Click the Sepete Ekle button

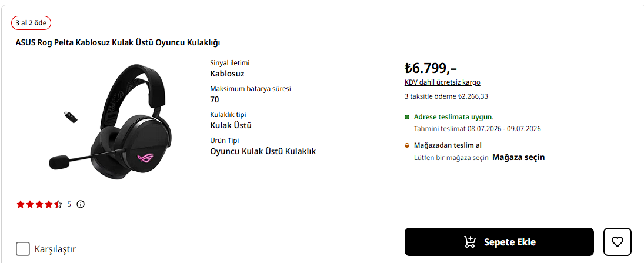pos(499,242)
